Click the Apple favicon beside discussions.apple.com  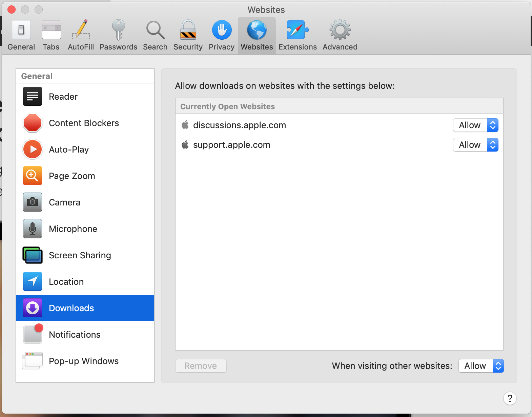pyautogui.click(x=185, y=125)
